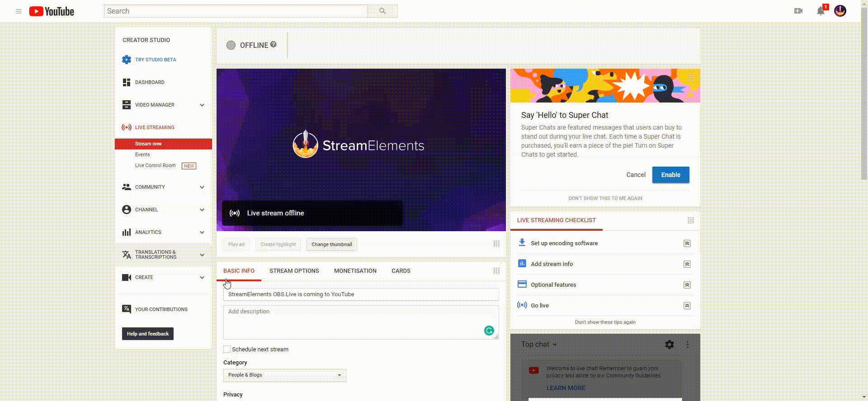
Task: Switch to the Basic Info tab
Action: pyautogui.click(x=239, y=271)
